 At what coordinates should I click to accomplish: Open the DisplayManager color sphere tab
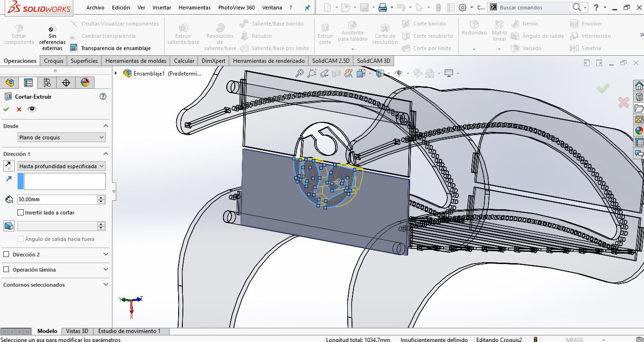point(85,83)
